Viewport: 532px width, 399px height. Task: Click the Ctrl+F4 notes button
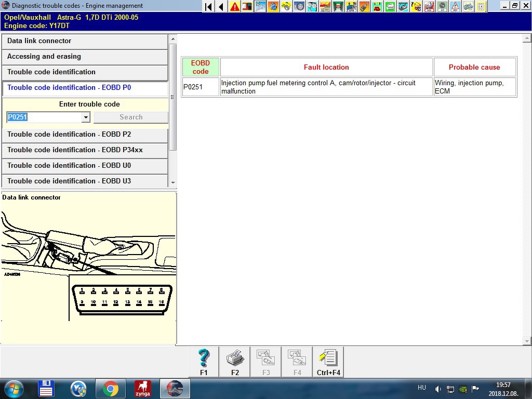[x=328, y=362]
